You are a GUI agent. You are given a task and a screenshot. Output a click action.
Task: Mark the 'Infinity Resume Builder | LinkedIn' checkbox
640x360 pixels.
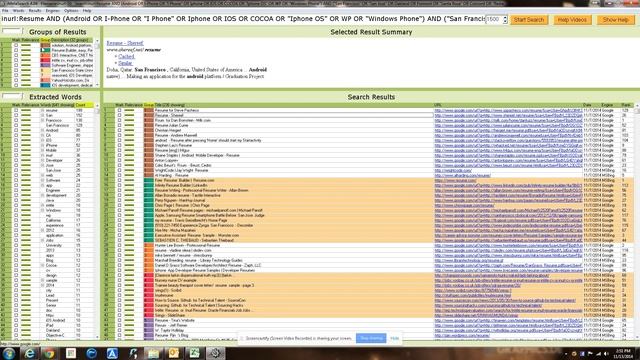pyautogui.click(x=119, y=185)
